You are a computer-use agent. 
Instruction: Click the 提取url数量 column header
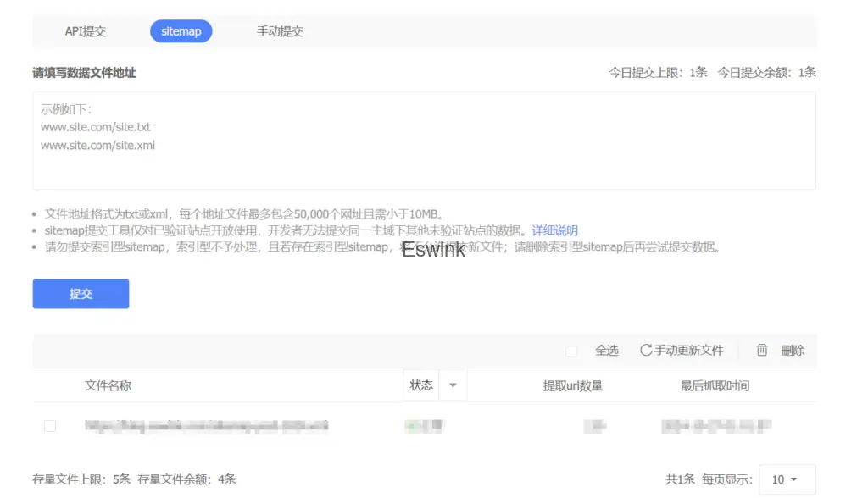pyautogui.click(x=572, y=385)
